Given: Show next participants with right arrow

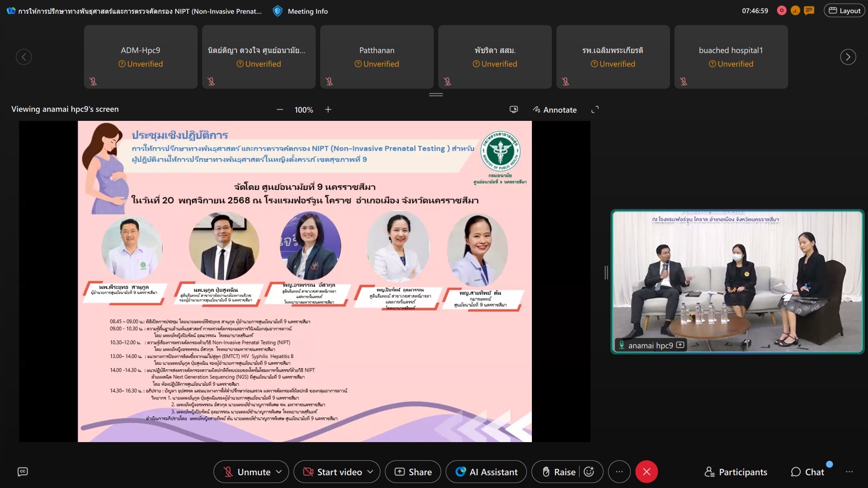Looking at the screenshot, I should (848, 57).
